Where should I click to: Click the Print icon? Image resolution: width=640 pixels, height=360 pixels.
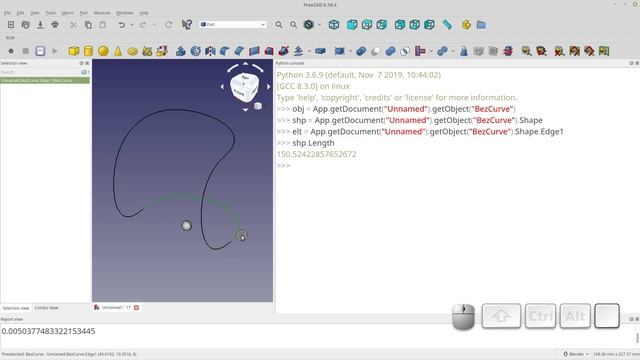click(x=55, y=25)
